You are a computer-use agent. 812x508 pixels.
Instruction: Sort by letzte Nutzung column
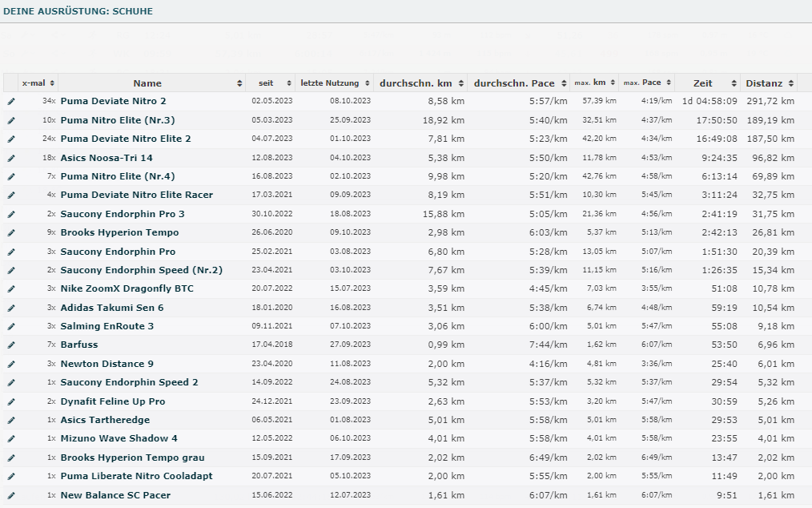(x=329, y=83)
